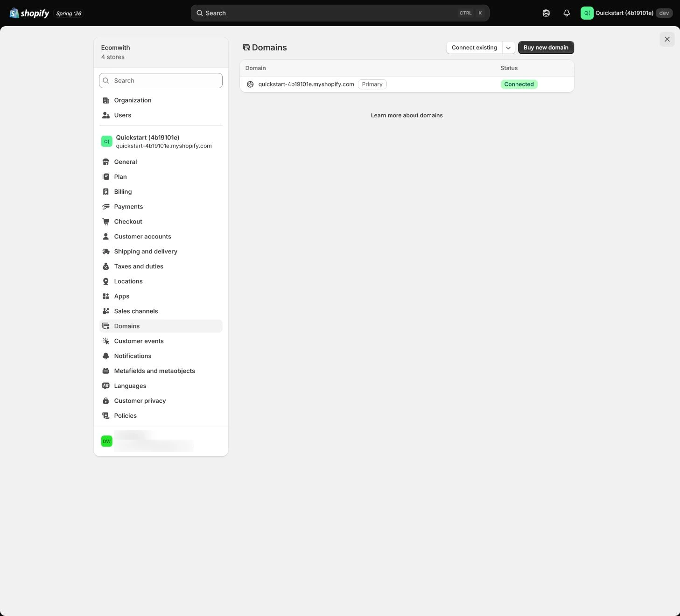Expand the Connect existing dropdown arrow

[x=508, y=48]
